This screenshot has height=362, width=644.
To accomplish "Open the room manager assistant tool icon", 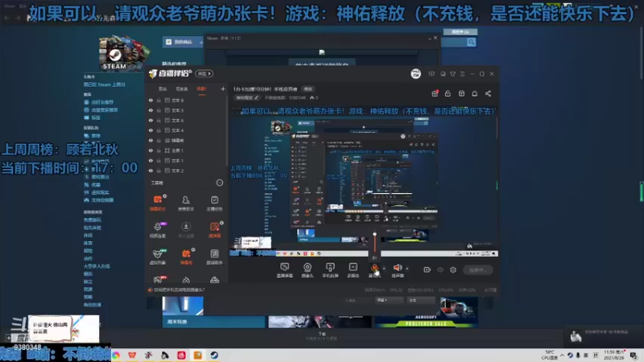I will (186, 203).
